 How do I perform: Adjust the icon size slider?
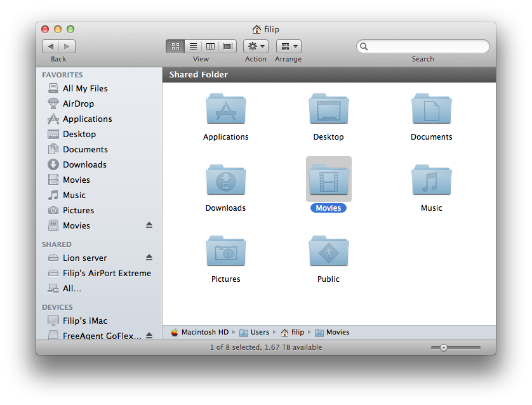coord(444,347)
